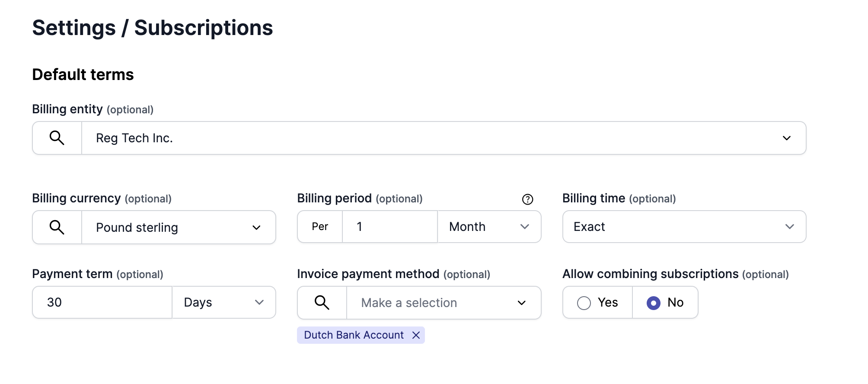Remove the Dutch Bank Account tag
This screenshot has width=868, height=384.
[416, 335]
